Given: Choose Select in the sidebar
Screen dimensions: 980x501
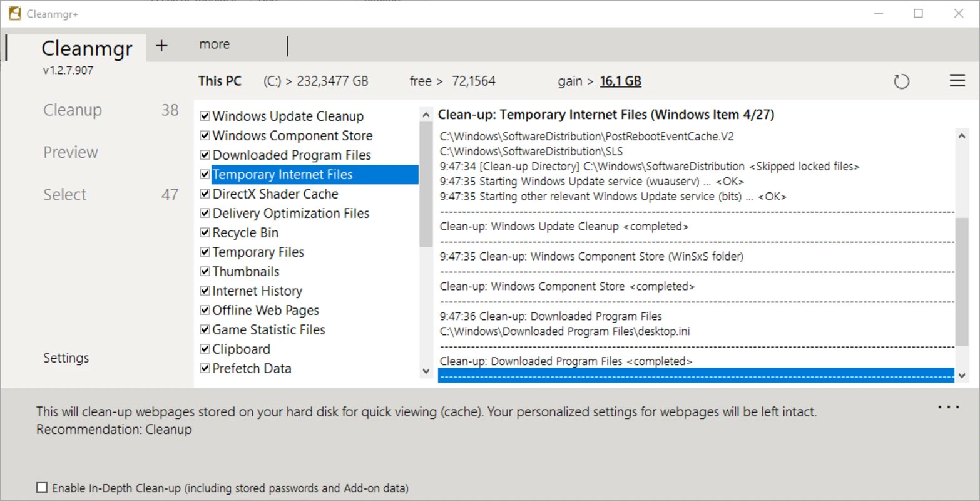Looking at the screenshot, I should pyautogui.click(x=65, y=195).
